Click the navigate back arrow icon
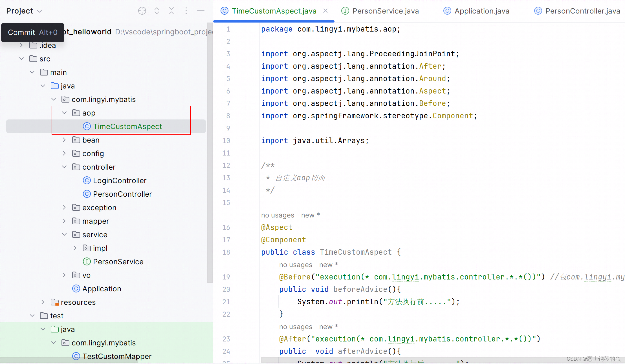The width and height of the screenshot is (625, 364). [x=157, y=11]
